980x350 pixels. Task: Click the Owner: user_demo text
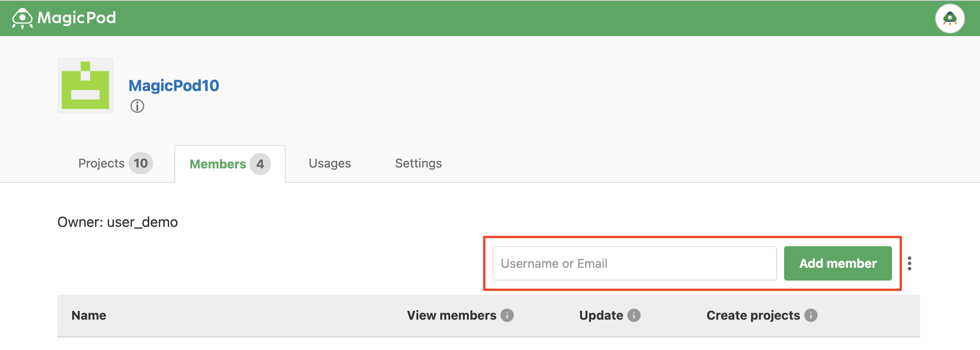coord(118,222)
